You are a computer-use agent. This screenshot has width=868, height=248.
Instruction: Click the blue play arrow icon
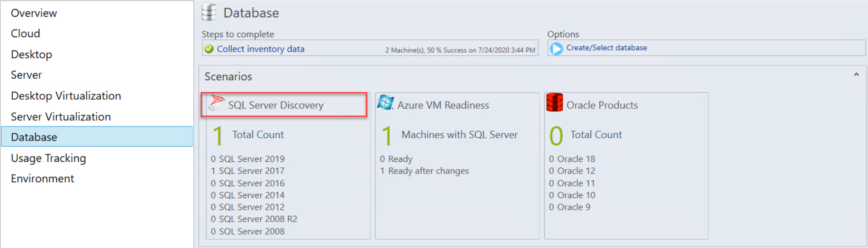(x=556, y=49)
